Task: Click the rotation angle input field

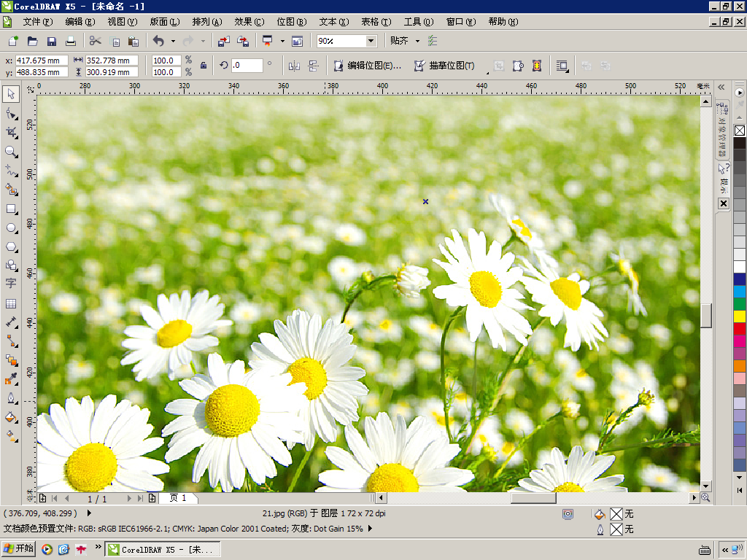Action: [247, 66]
